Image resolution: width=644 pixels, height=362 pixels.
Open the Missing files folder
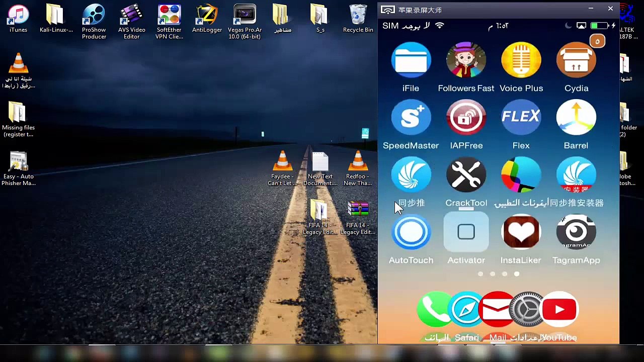(x=18, y=120)
